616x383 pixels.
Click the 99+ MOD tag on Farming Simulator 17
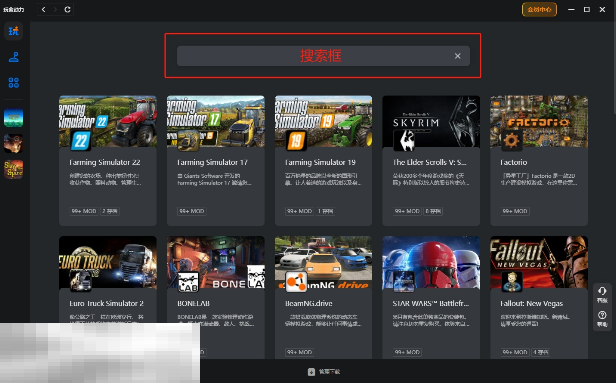(x=192, y=211)
